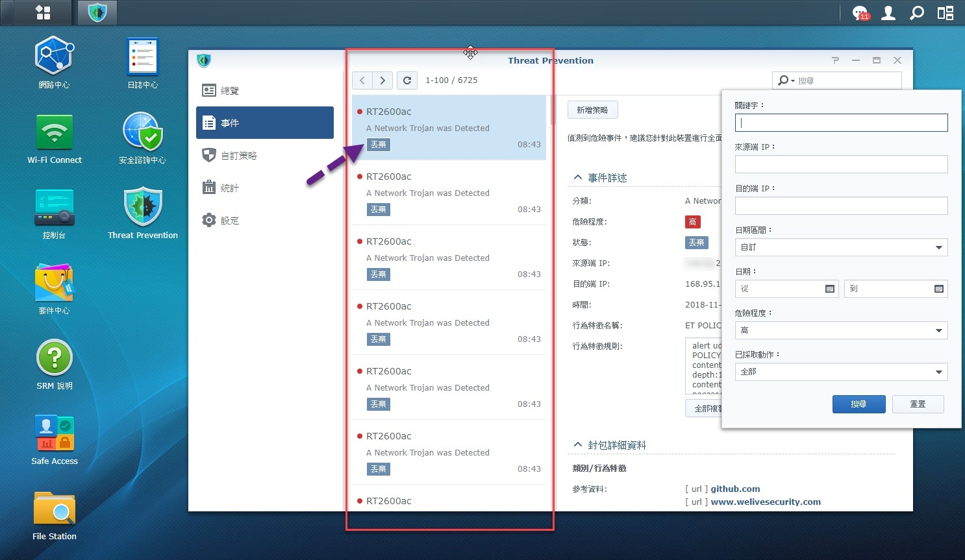Go to previous events page
The width and height of the screenshot is (965, 560).
tap(362, 80)
